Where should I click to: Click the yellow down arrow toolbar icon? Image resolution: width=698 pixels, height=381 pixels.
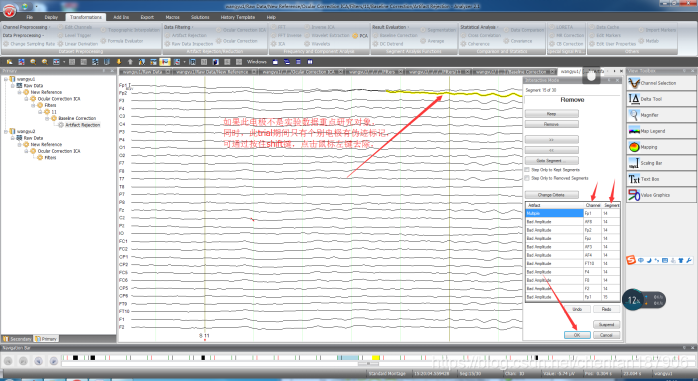click(x=118, y=62)
